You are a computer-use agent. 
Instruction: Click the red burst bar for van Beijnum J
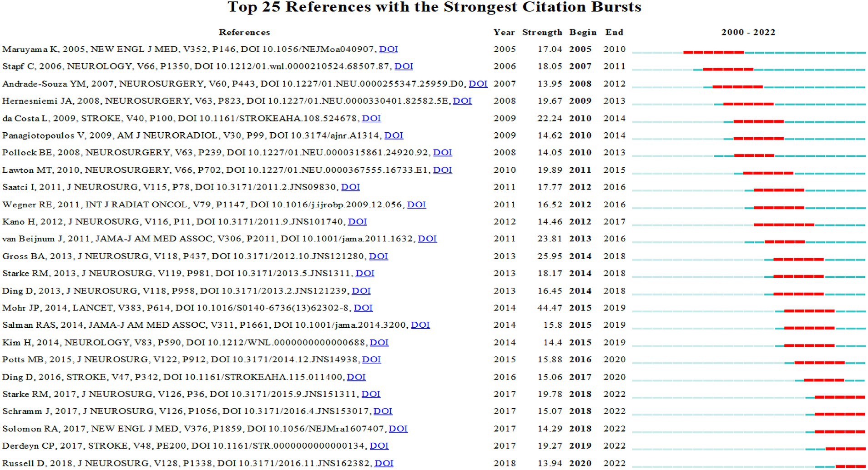(x=785, y=242)
